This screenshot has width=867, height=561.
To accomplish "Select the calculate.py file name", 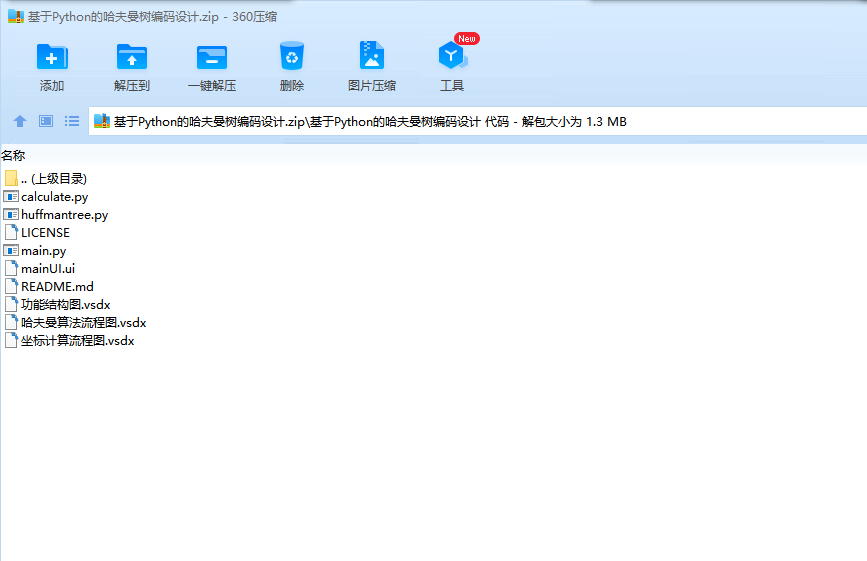I will point(55,197).
